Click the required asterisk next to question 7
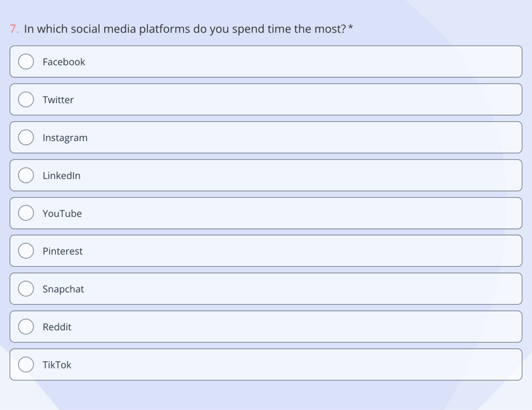 (351, 29)
